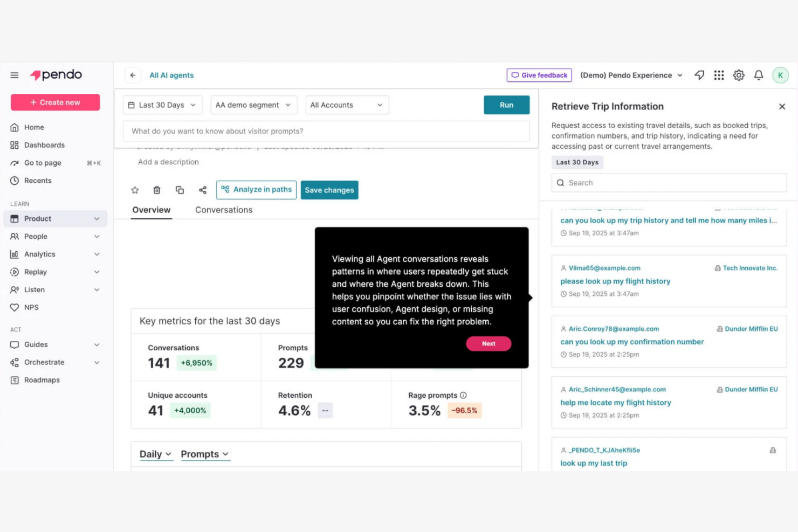This screenshot has width=798, height=532.
Task: Switch to the Conversations tab
Action: [224, 210]
